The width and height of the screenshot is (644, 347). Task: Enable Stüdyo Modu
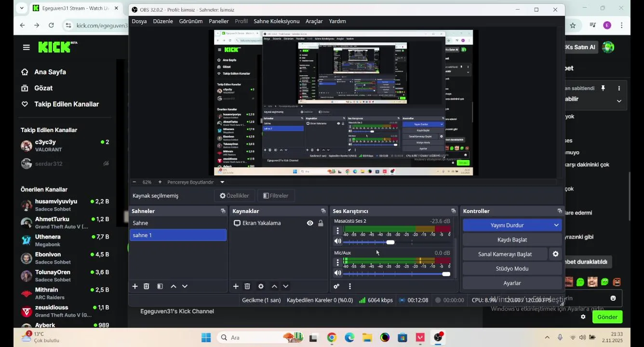tap(512, 268)
